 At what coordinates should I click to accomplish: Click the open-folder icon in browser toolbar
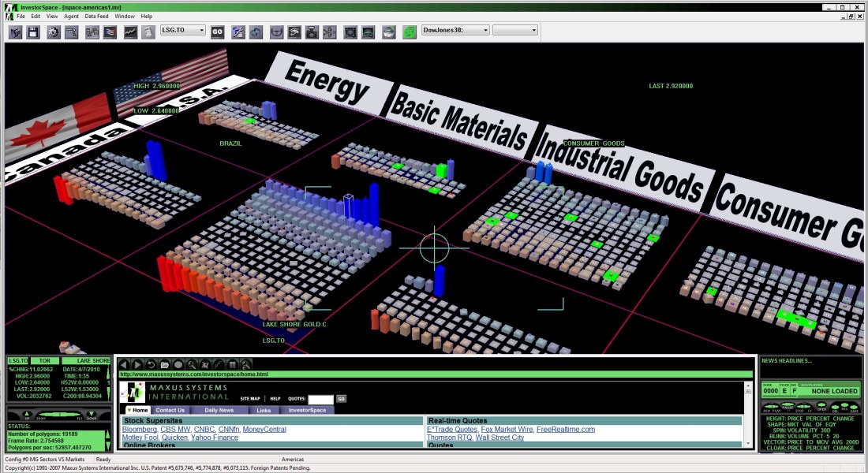(164, 364)
